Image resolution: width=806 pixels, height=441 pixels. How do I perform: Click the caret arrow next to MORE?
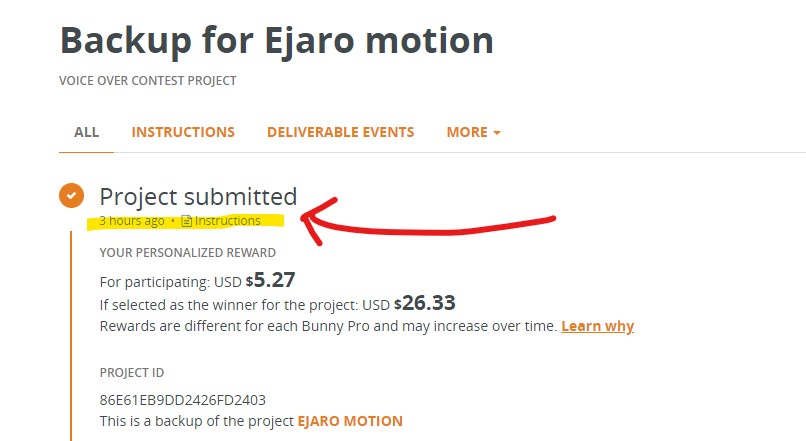click(497, 133)
